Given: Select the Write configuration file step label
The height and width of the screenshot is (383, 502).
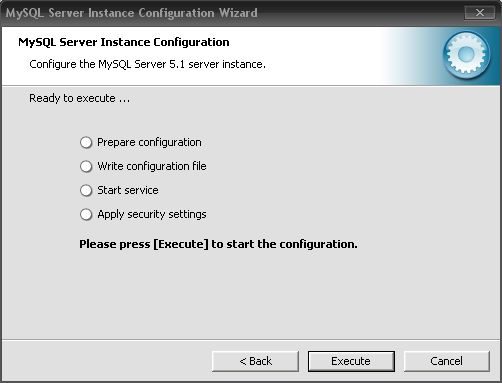Looking at the screenshot, I should (x=152, y=166).
